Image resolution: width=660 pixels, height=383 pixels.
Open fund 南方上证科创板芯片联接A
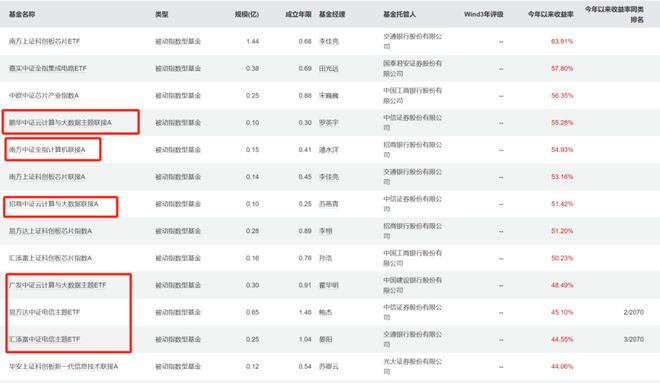(x=47, y=177)
